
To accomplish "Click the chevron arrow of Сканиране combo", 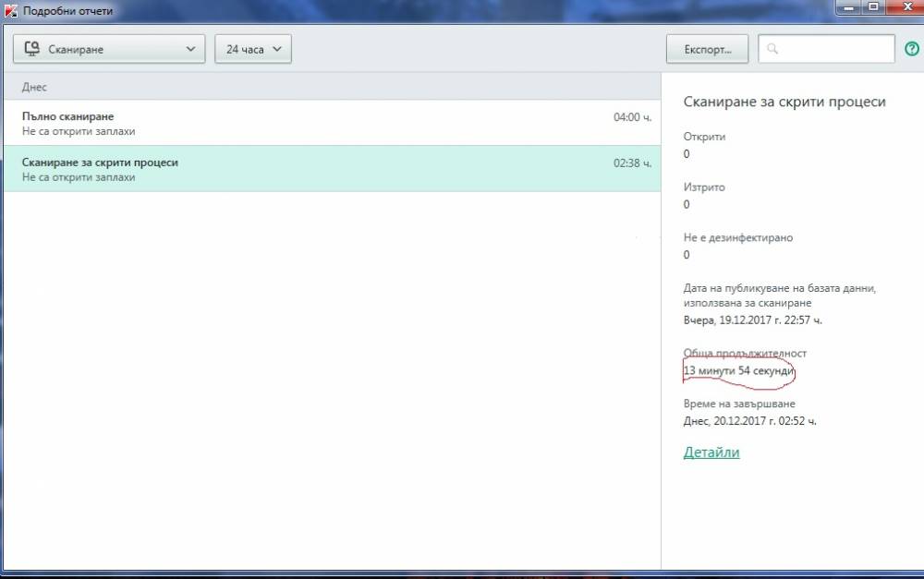I will [x=190, y=49].
